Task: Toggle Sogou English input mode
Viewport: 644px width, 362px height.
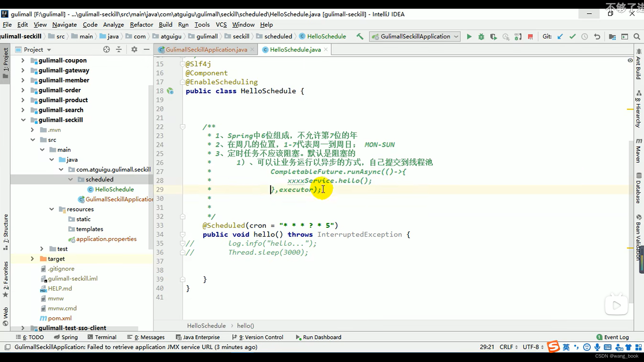Action: click(x=566, y=347)
